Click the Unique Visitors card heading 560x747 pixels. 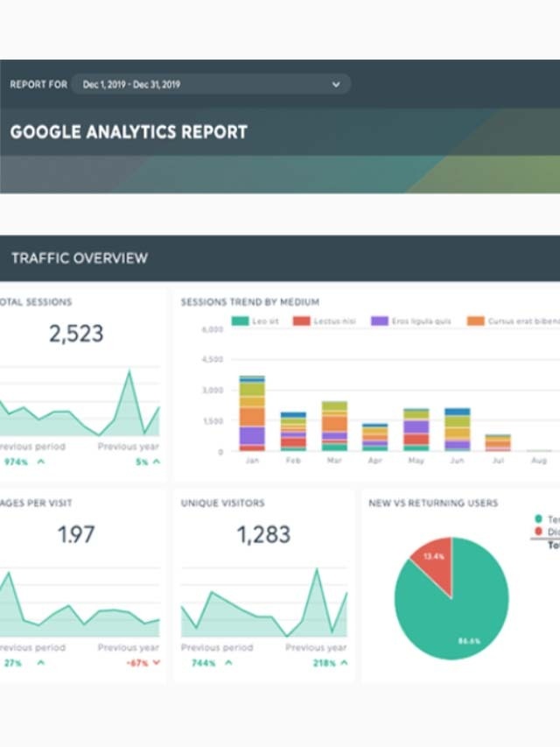[x=222, y=503]
